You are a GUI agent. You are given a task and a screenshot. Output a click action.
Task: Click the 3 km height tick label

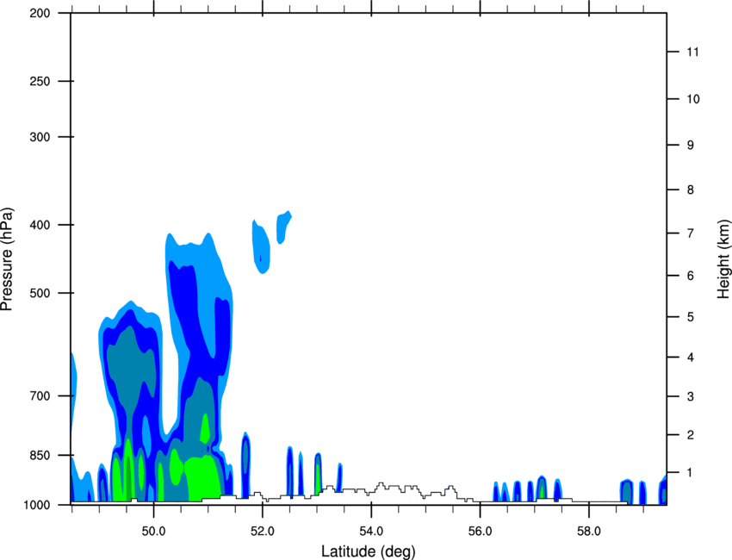pyautogui.click(x=691, y=396)
